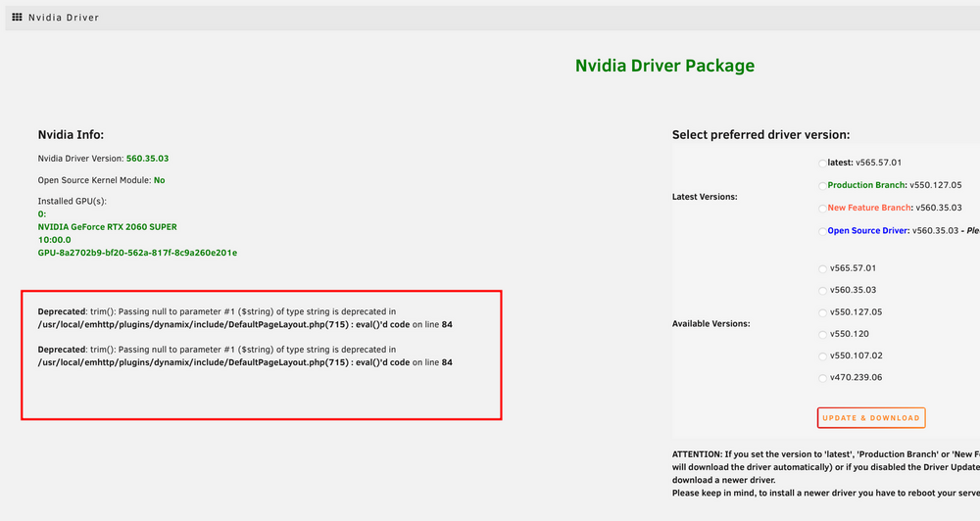Click the 'Installed GPU(s):' label

click(x=72, y=201)
